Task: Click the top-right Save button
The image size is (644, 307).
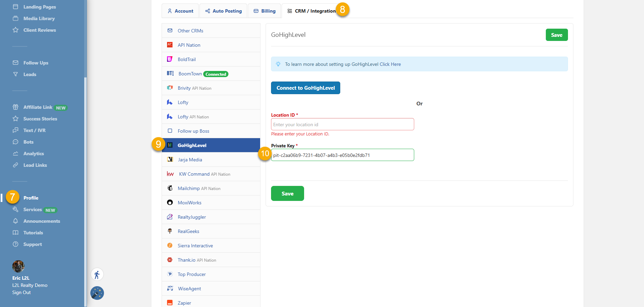Action: click(557, 35)
